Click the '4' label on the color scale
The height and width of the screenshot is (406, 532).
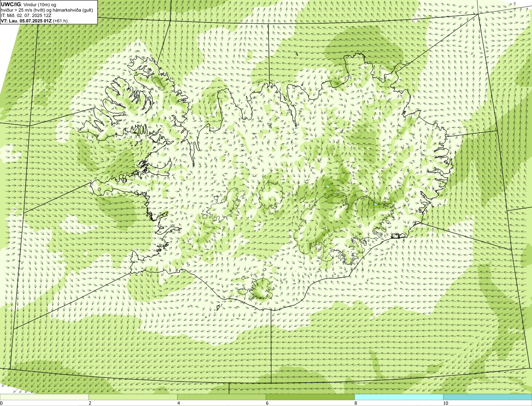178,403
